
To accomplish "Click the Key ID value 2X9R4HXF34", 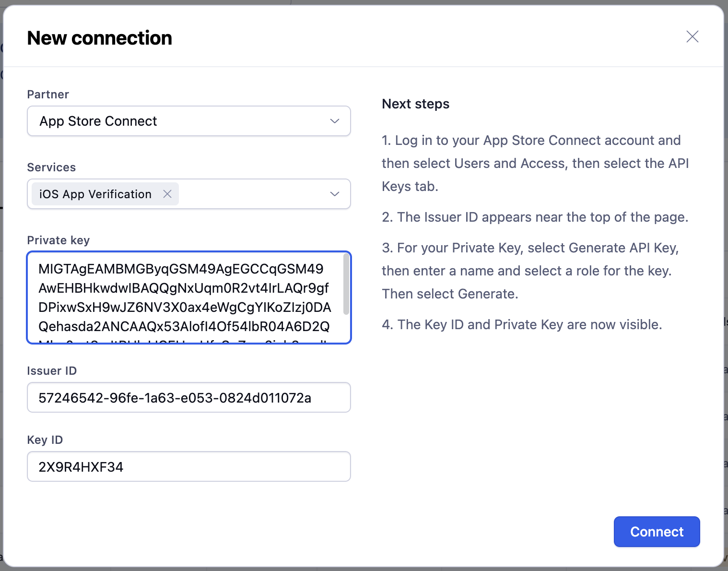I will coord(81,466).
